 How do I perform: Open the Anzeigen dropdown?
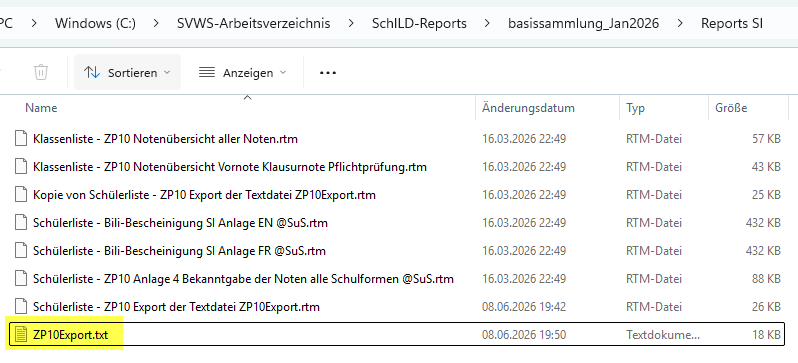(242, 73)
